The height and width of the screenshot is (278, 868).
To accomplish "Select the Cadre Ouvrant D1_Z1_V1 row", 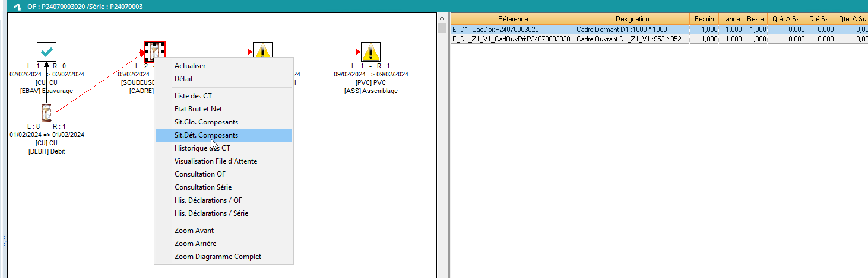I will pos(629,39).
